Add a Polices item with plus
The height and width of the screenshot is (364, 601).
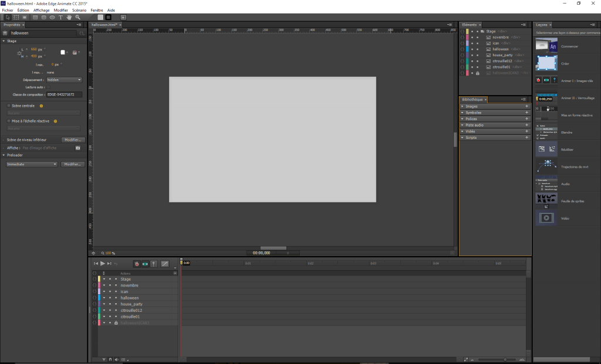(x=526, y=119)
